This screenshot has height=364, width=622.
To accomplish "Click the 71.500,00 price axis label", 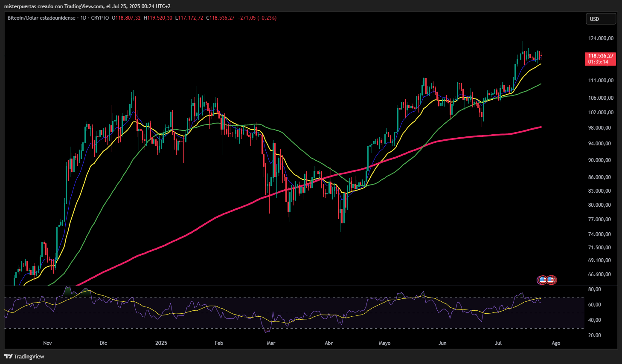I will pyautogui.click(x=599, y=248).
